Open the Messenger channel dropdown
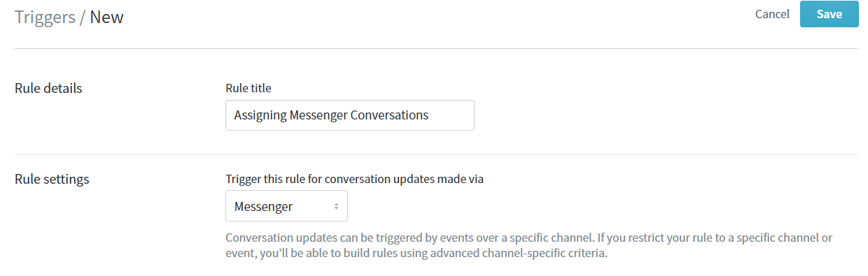 point(286,206)
